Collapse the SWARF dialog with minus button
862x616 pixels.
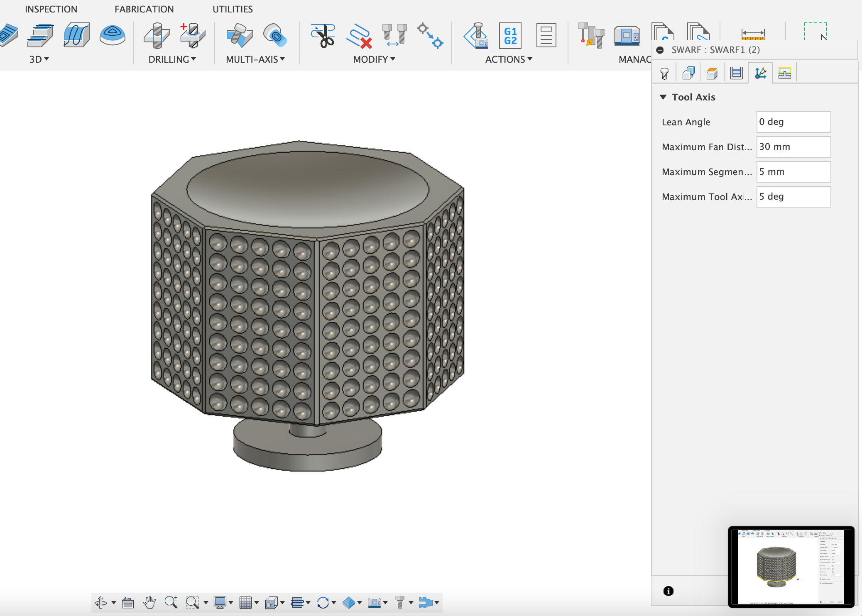[x=660, y=50]
